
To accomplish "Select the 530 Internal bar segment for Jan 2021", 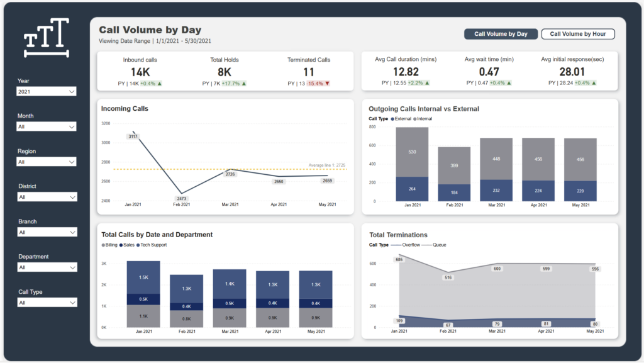I will click(x=412, y=152).
